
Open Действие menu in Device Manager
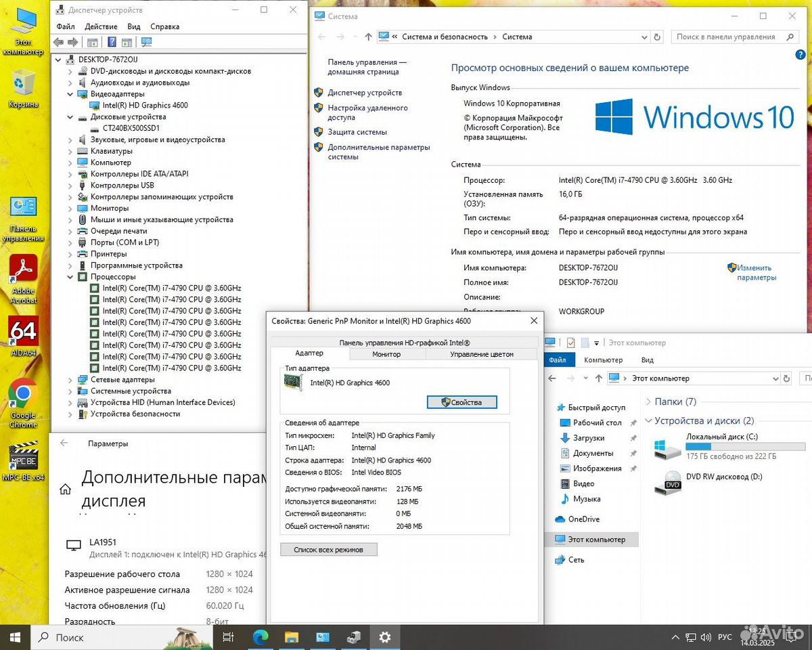point(101,26)
